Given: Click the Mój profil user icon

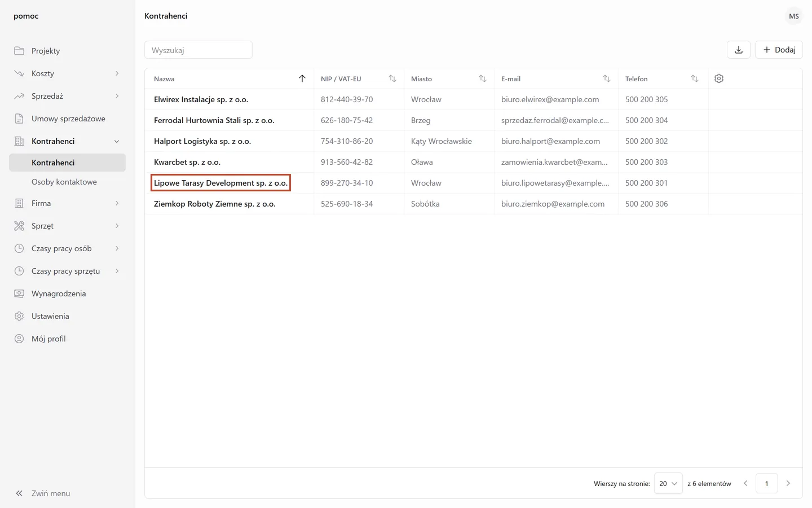Looking at the screenshot, I should click(x=19, y=339).
